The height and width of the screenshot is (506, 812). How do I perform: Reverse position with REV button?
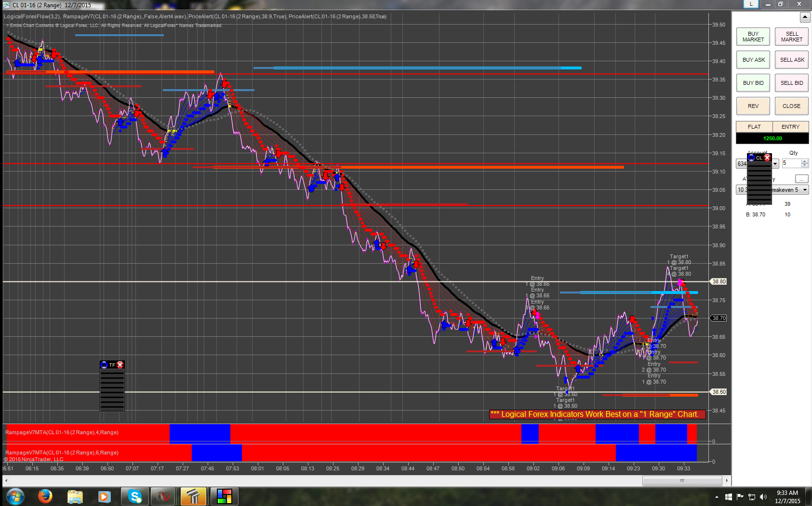[753, 106]
